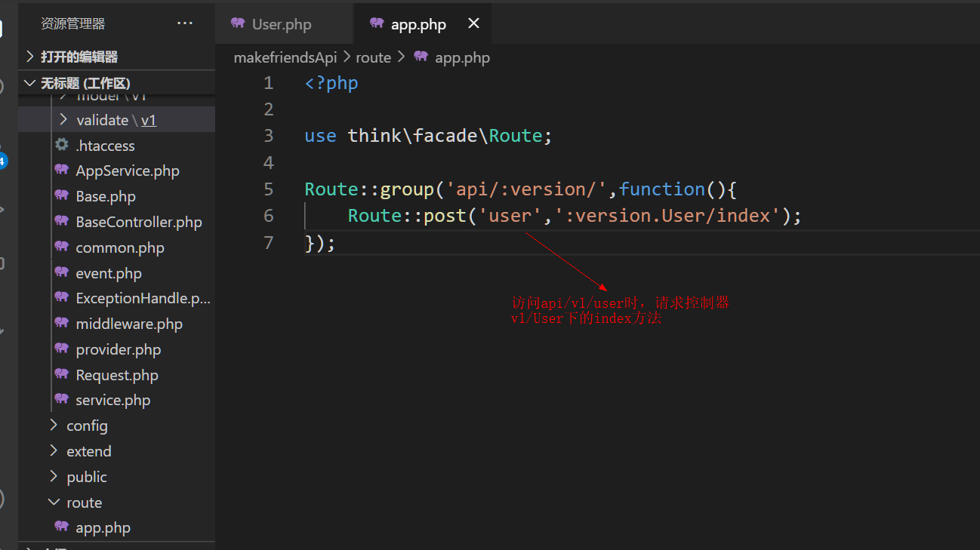980x550 pixels.
Task: Click the PHP elephant icon beside AppService.php
Action: pyautogui.click(x=62, y=171)
